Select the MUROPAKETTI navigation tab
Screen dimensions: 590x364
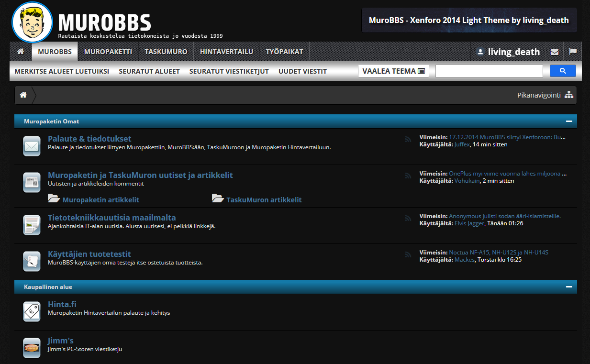(x=108, y=52)
